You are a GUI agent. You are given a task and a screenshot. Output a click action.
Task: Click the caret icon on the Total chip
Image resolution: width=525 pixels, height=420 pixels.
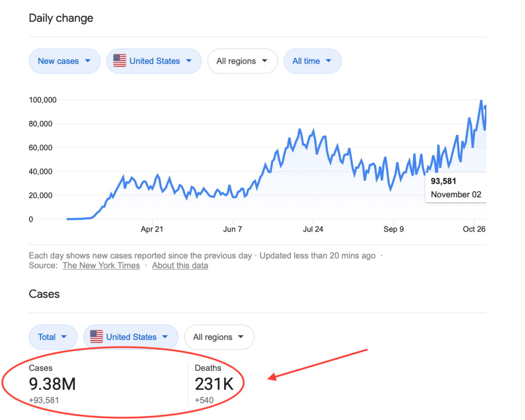click(x=64, y=337)
